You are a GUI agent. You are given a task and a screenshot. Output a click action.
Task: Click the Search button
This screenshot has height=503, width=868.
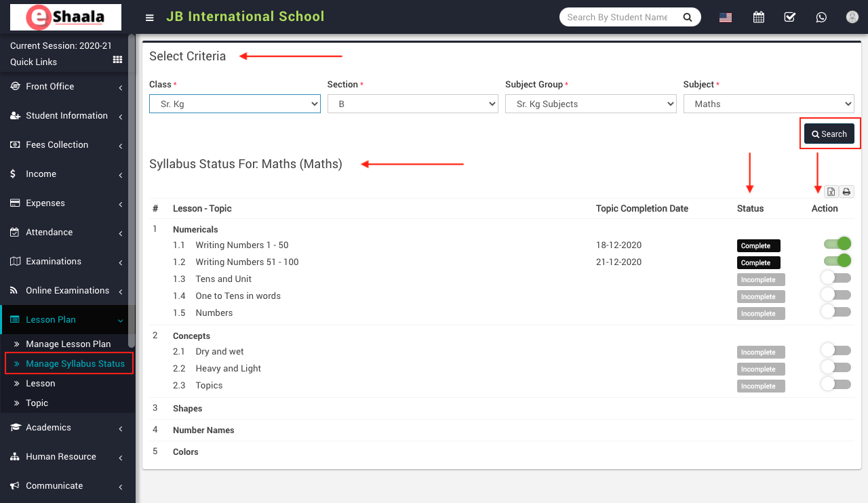829,134
